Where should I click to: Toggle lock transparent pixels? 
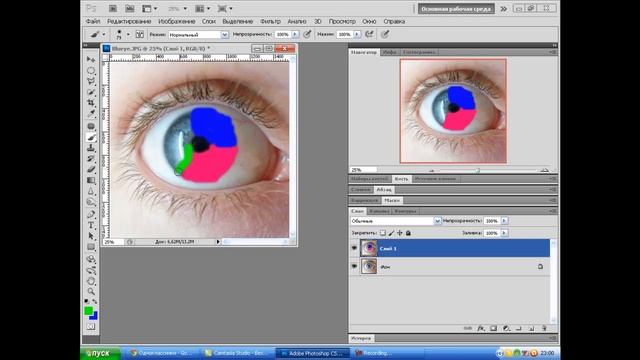pyautogui.click(x=382, y=233)
